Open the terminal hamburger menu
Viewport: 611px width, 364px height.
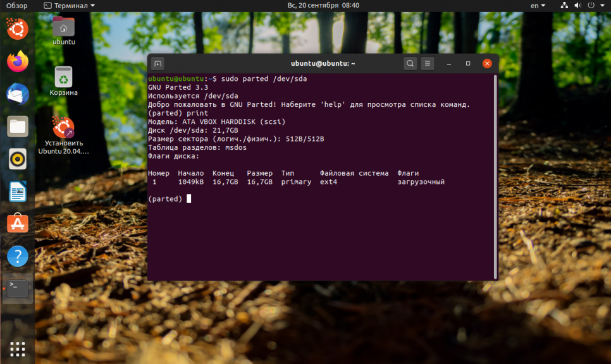428,63
